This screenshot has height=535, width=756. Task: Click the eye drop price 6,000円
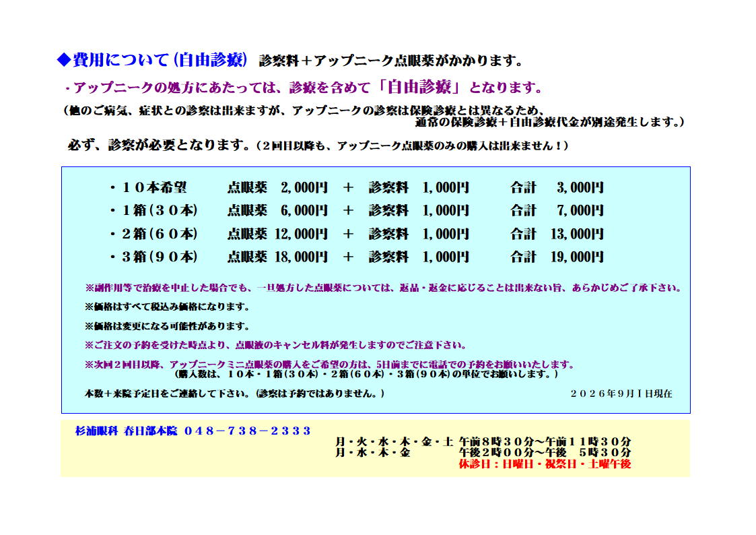coord(304,210)
